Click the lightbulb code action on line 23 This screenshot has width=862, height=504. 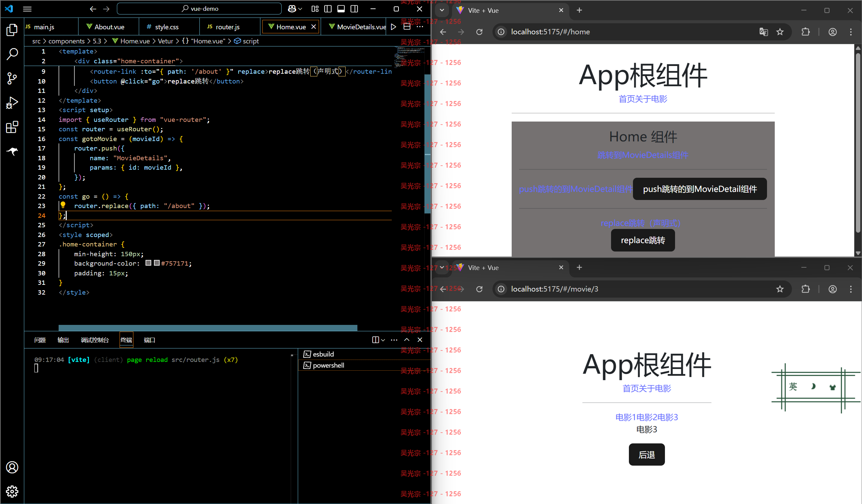pos(63,205)
